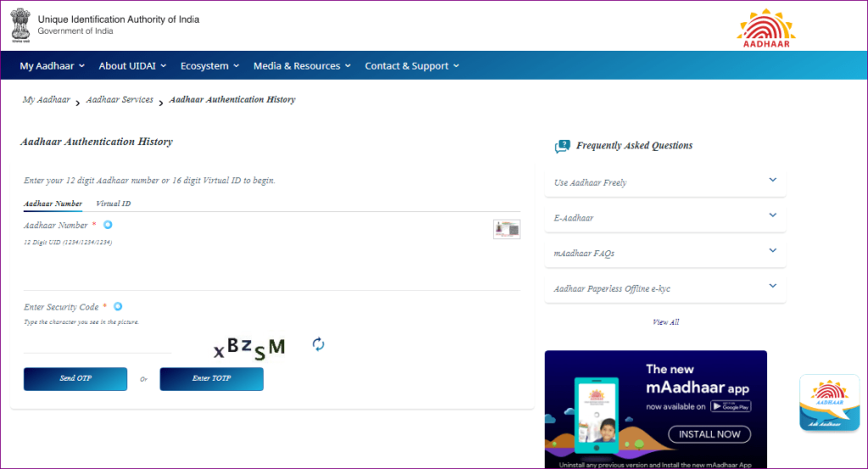
Task: Open the My Aadhaar menu
Action: click(x=52, y=65)
